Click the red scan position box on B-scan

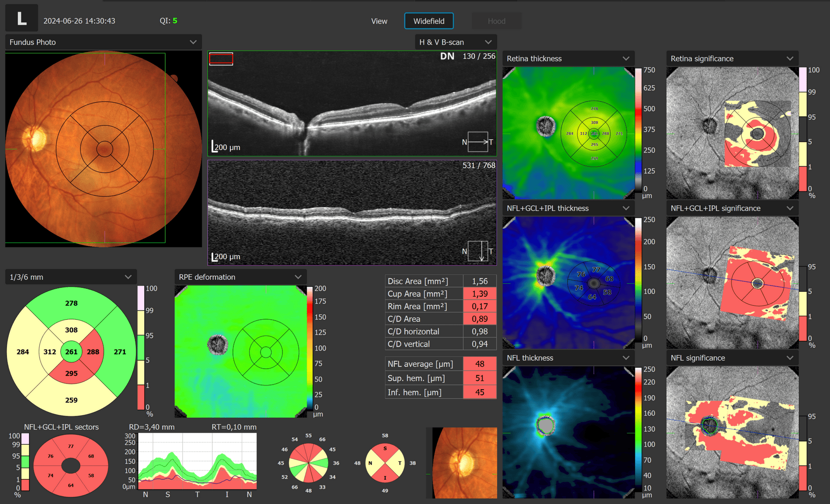[221, 59]
